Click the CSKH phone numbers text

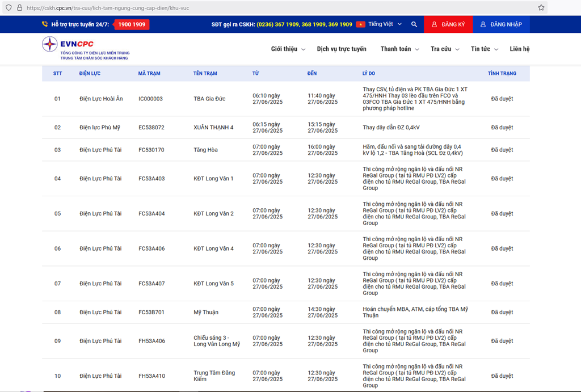(304, 24)
